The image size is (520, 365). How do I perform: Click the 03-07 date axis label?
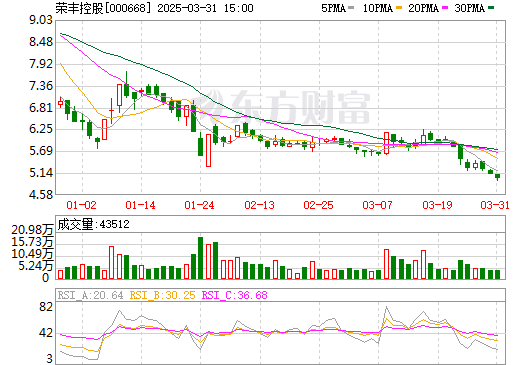tap(377, 205)
